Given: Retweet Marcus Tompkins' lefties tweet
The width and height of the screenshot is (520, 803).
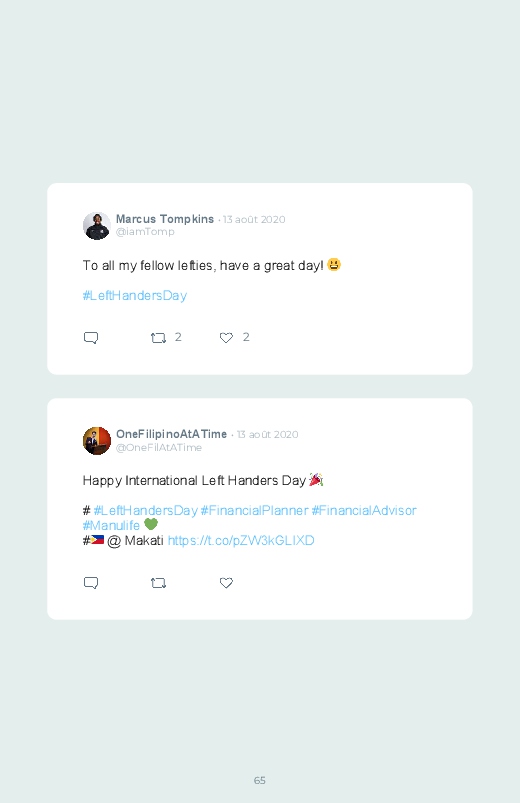Looking at the screenshot, I should [x=158, y=337].
